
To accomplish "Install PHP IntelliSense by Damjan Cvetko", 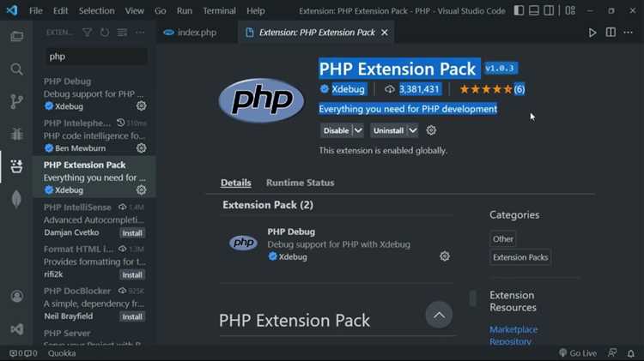I will (x=132, y=233).
